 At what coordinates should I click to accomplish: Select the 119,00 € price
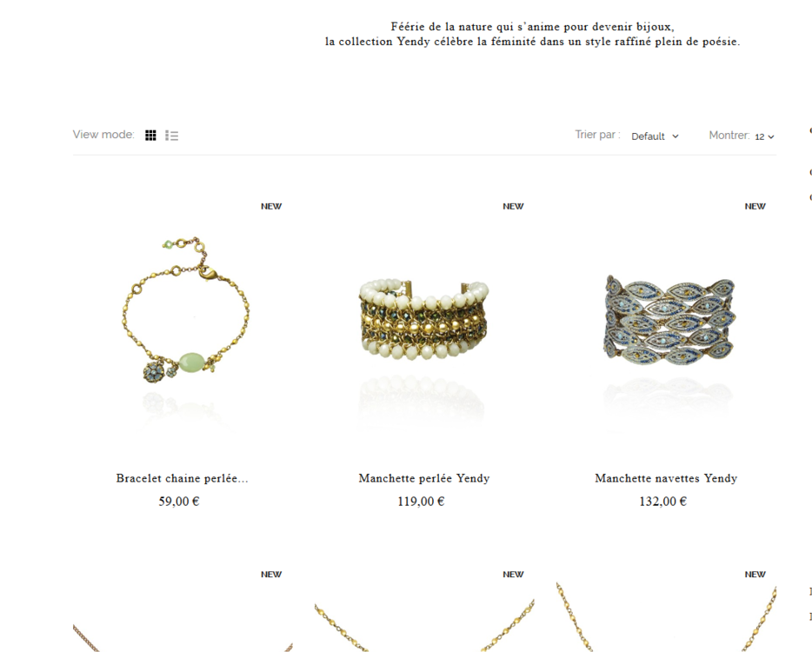(x=421, y=502)
